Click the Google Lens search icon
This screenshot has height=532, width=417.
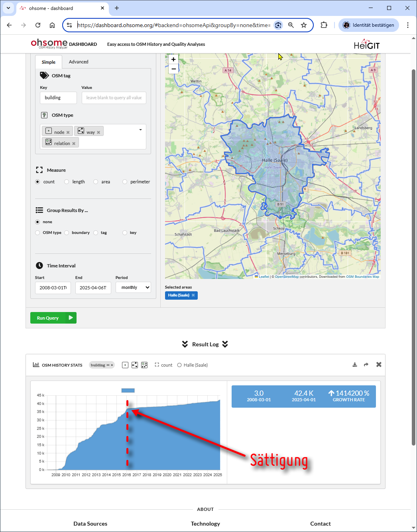[x=278, y=25]
